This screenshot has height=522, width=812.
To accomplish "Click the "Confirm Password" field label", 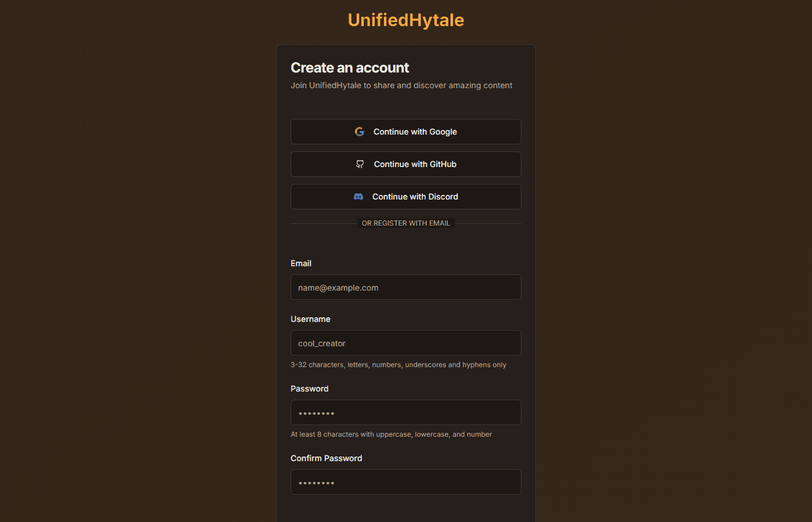I will [x=326, y=458].
